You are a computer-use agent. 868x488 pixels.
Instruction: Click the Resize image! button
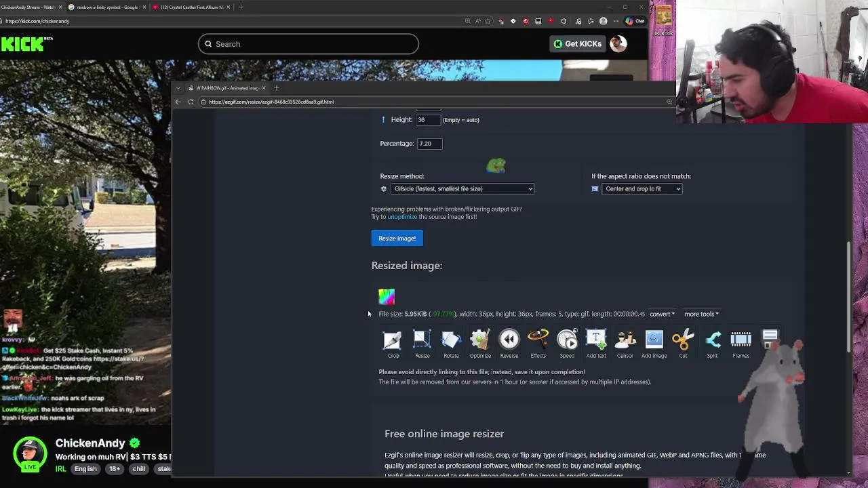[397, 239]
